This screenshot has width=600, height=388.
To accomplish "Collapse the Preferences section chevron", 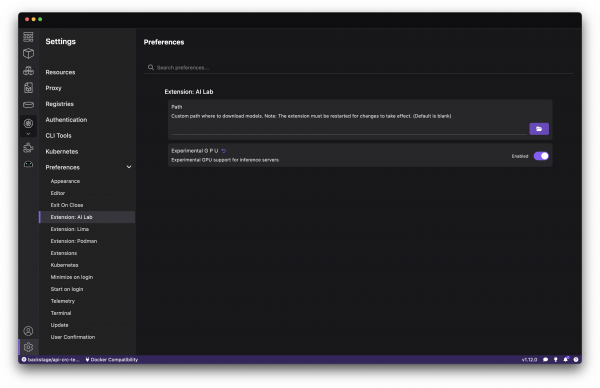I will tap(129, 167).
